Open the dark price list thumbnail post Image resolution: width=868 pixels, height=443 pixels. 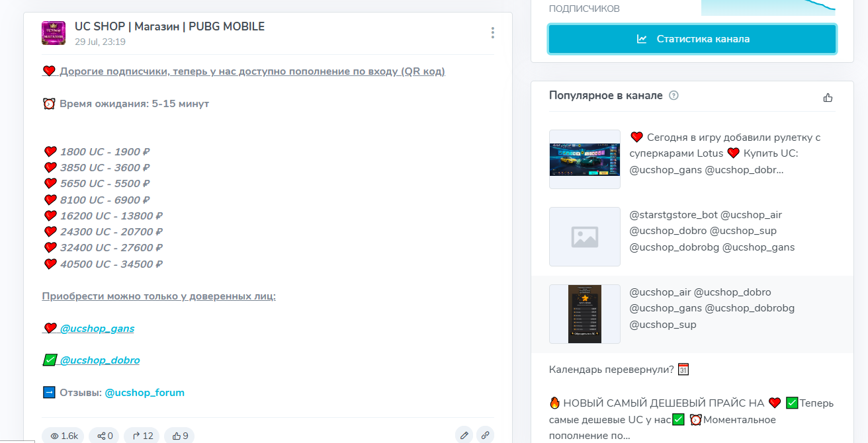point(585,314)
